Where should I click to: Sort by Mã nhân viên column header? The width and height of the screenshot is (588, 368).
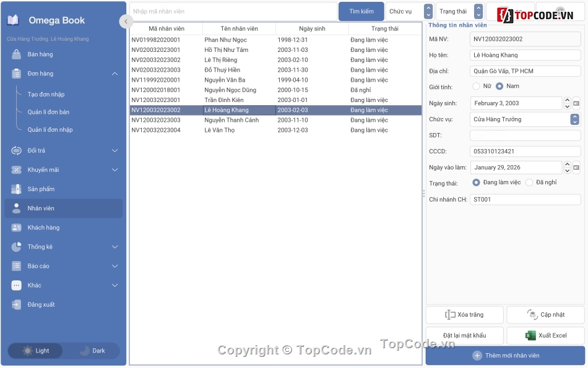[166, 28]
